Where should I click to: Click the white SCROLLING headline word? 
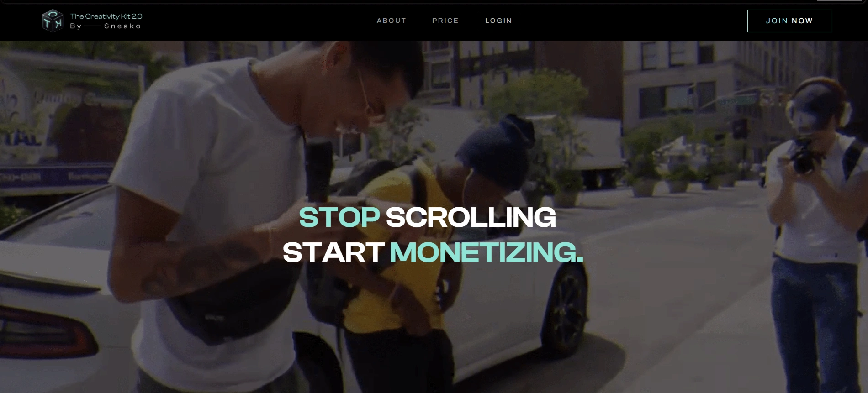tap(471, 217)
